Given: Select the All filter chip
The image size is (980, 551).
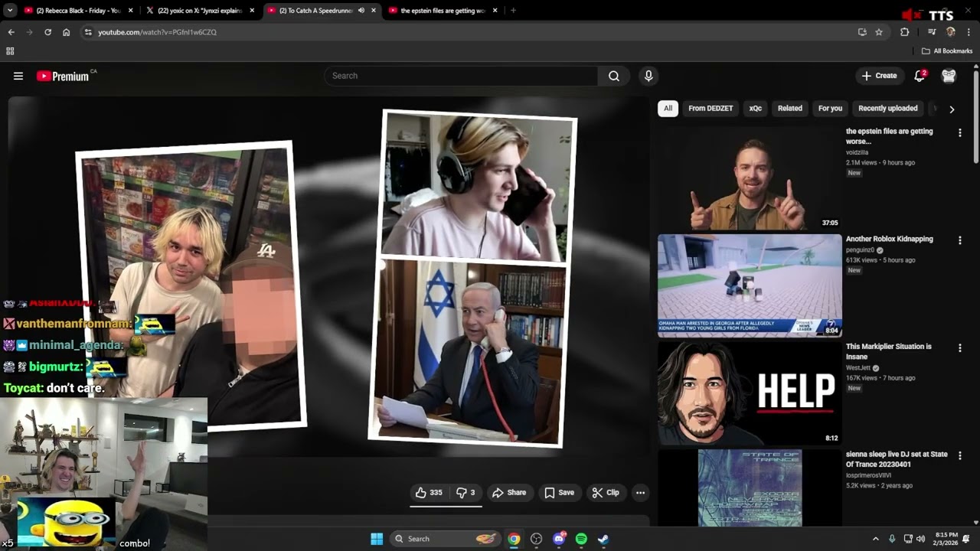Looking at the screenshot, I should (668, 109).
